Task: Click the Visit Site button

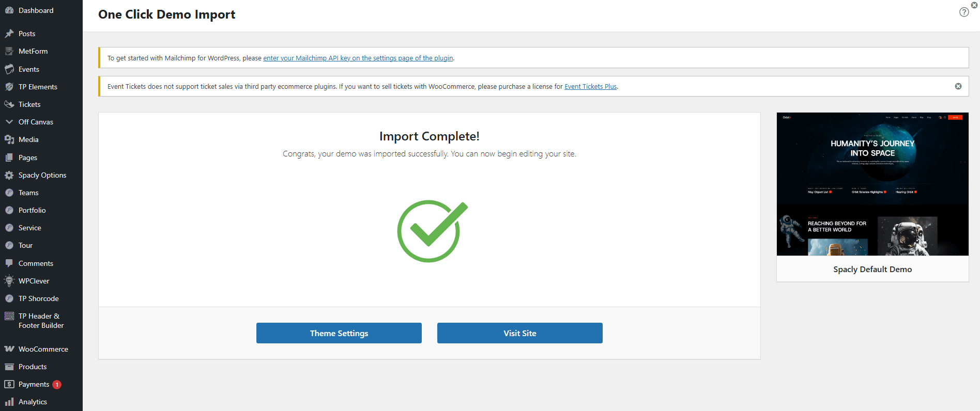Action: (x=520, y=333)
